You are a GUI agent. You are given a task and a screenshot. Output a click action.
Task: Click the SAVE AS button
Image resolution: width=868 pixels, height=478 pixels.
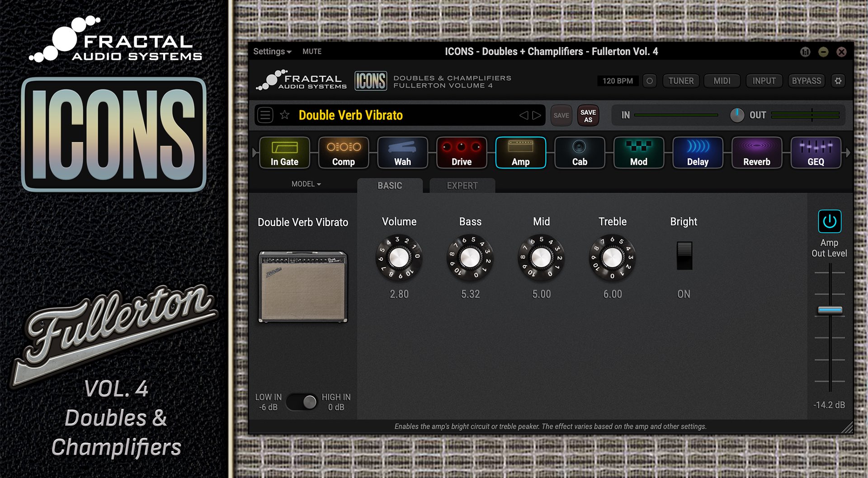[588, 116]
